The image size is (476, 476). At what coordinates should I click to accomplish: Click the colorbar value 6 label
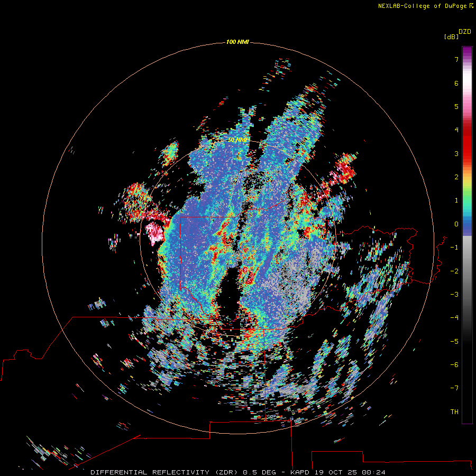pos(456,84)
